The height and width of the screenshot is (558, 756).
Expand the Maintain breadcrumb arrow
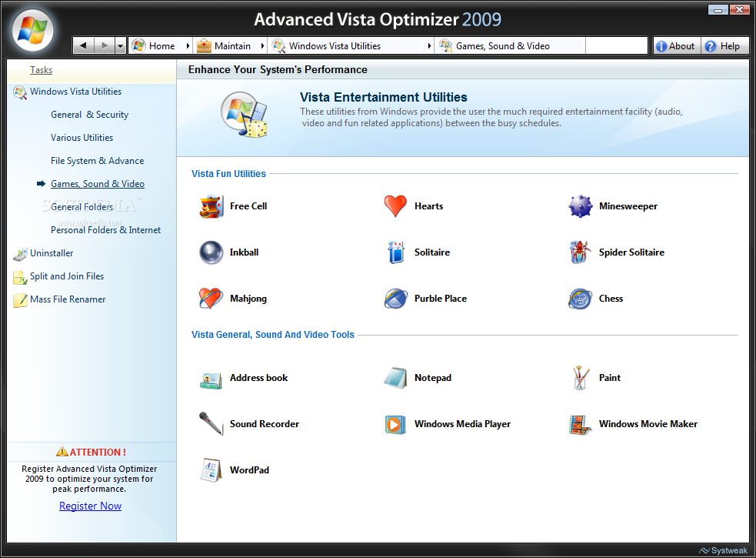[x=262, y=46]
